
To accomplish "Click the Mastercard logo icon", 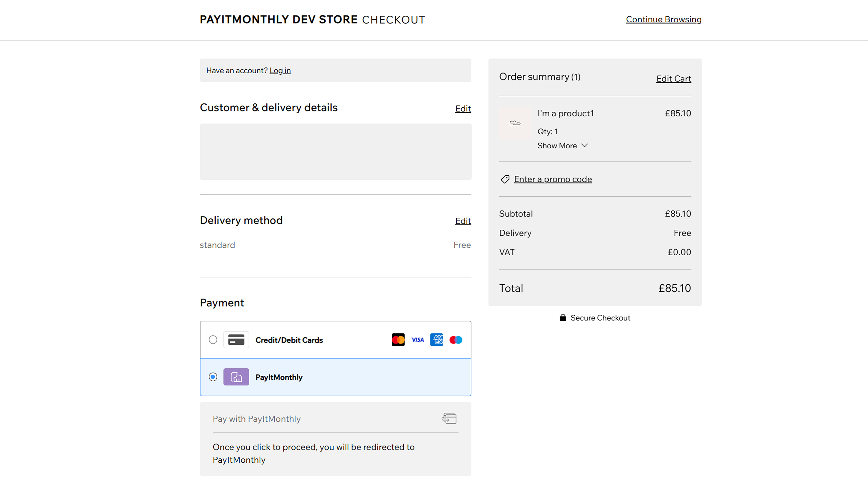I will (398, 340).
